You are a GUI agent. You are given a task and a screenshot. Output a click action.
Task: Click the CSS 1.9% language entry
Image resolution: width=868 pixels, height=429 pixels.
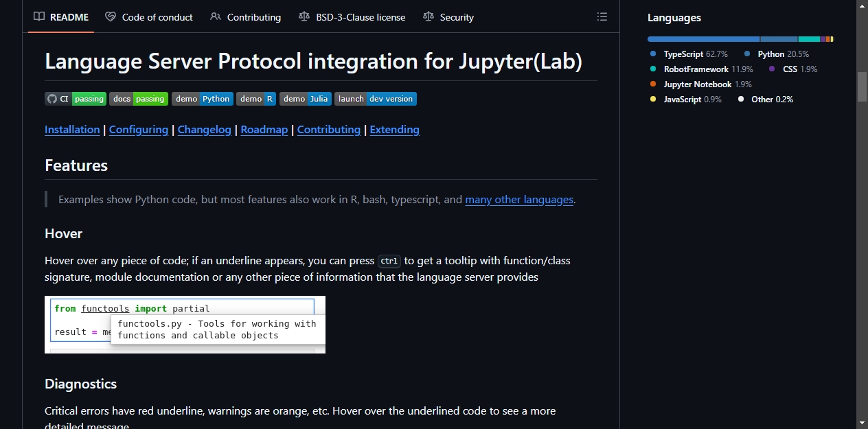pos(792,69)
